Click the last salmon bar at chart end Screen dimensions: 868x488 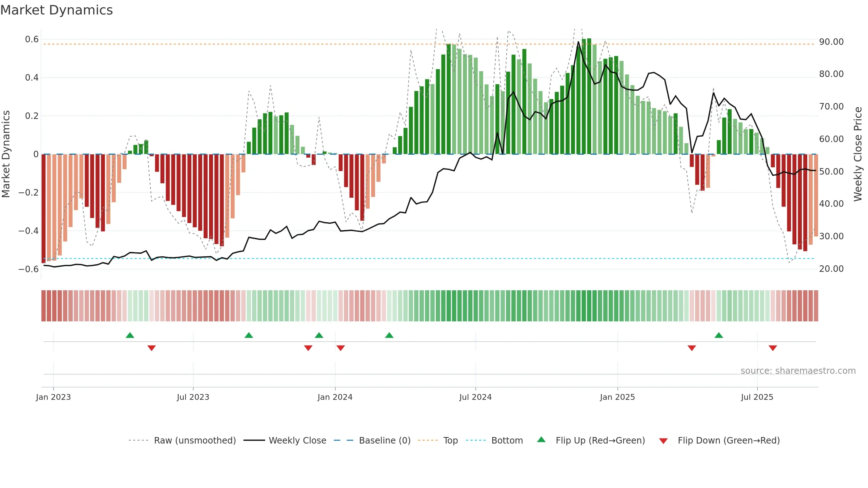pos(816,195)
